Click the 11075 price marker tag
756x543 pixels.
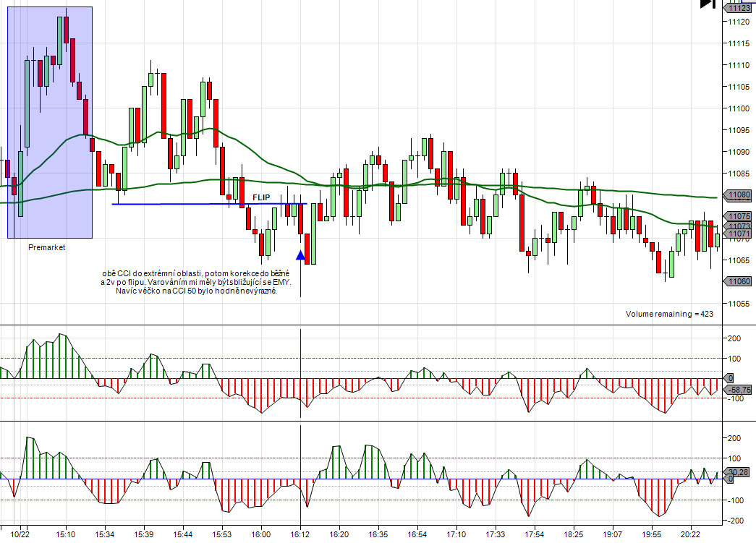click(739, 216)
